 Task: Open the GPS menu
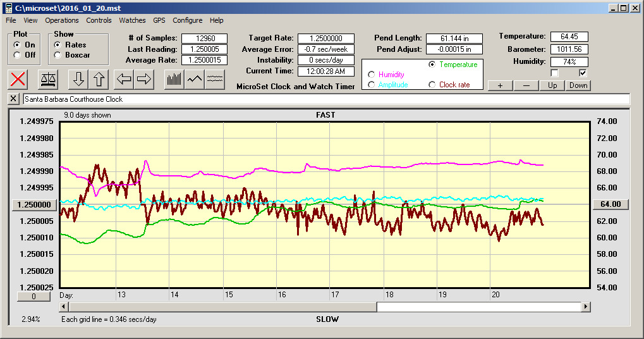click(159, 20)
